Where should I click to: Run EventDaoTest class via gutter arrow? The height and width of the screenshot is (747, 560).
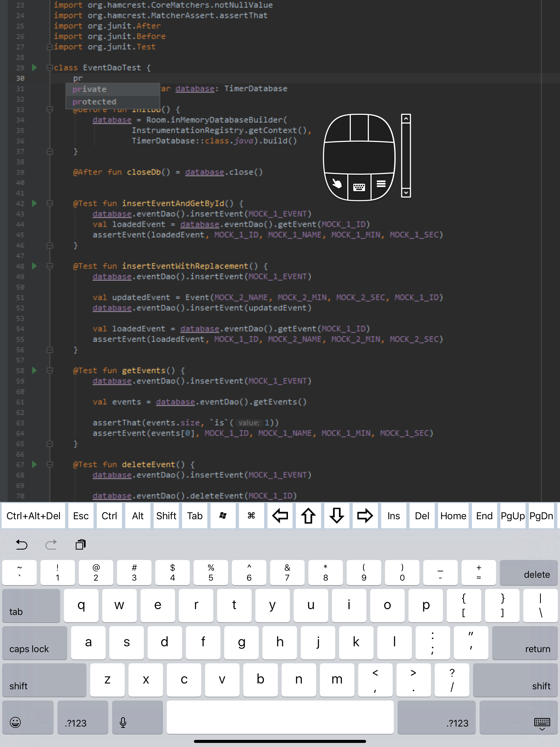pos(34,68)
